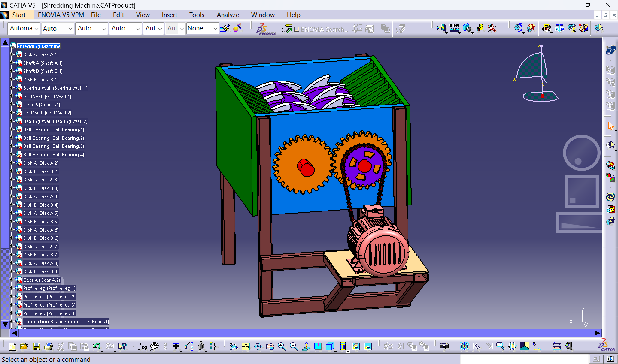The height and width of the screenshot is (364, 618).
Task: Create Multi-View layout
Action: tap(318, 346)
